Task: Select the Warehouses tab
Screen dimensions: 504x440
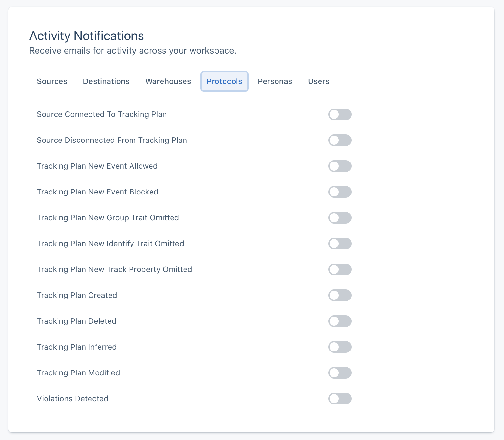Action: (x=168, y=81)
